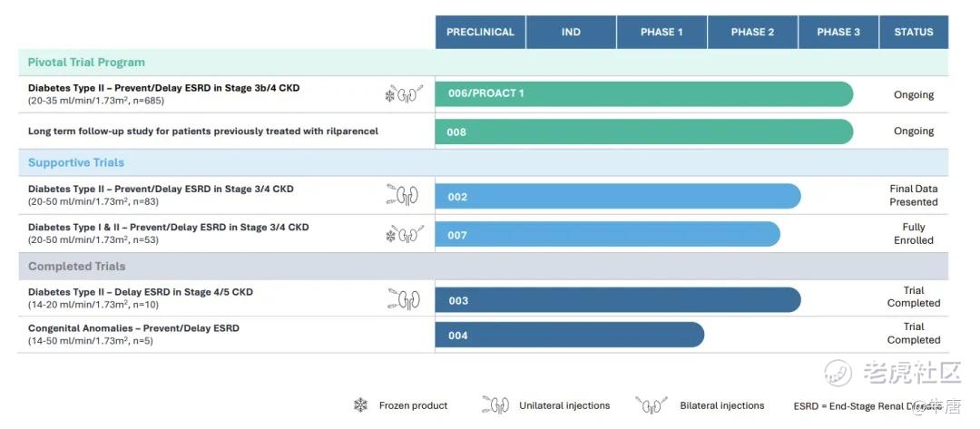Click the PHASE 3 column header

click(838, 32)
